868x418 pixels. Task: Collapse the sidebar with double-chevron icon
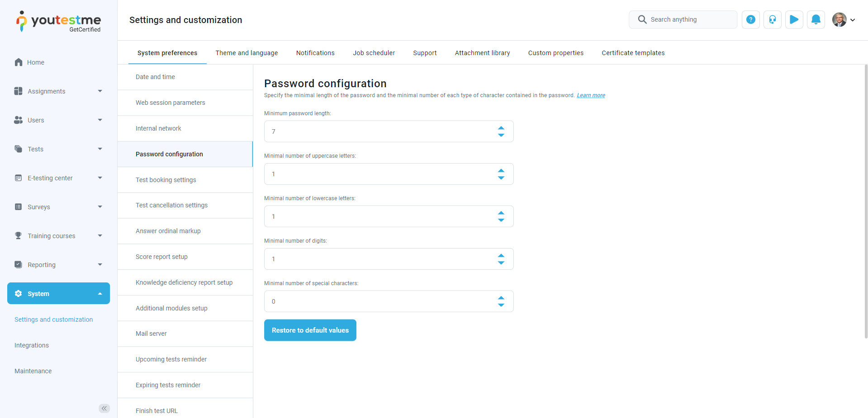[104, 409]
